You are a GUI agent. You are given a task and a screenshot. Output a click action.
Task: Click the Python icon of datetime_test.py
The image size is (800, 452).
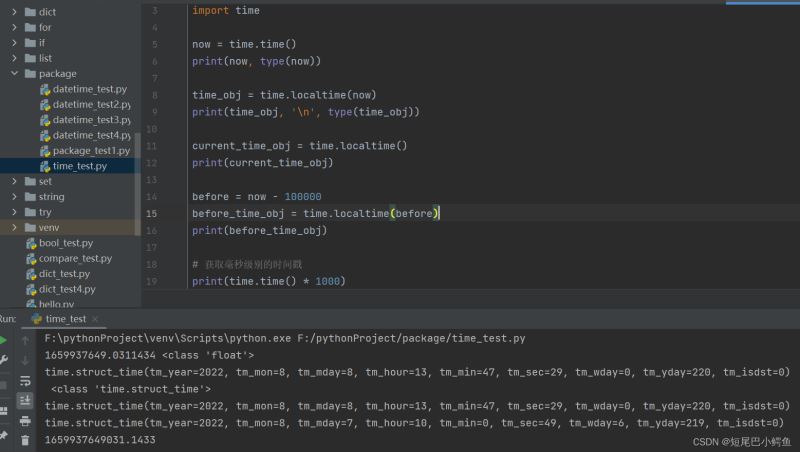45,89
